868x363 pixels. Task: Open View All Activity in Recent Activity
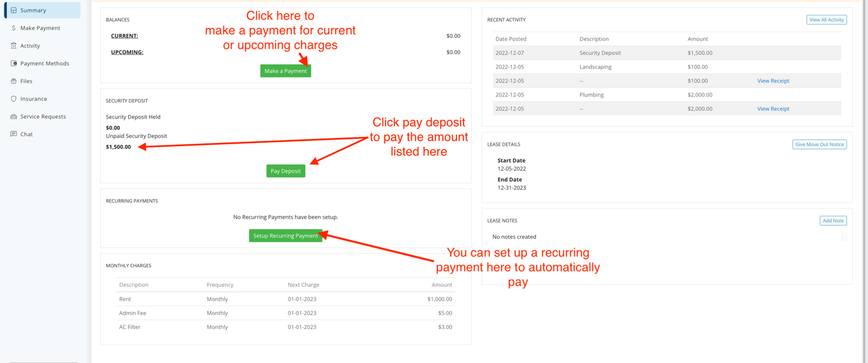tap(826, 20)
